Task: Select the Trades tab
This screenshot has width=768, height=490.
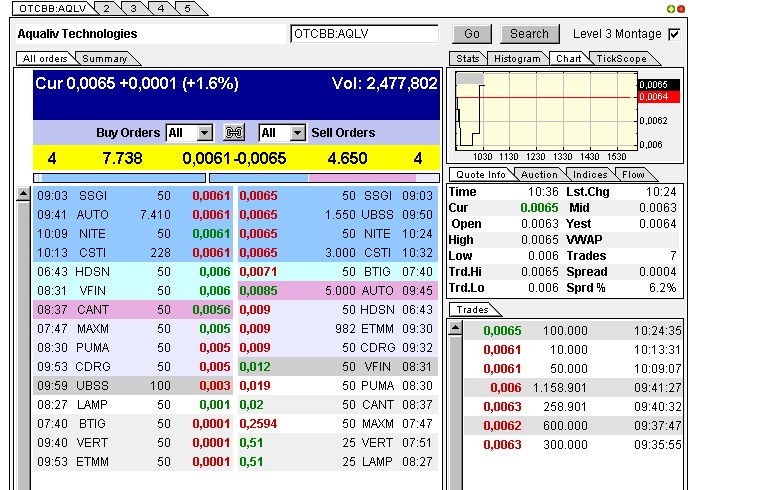Action: click(x=472, y=310)
